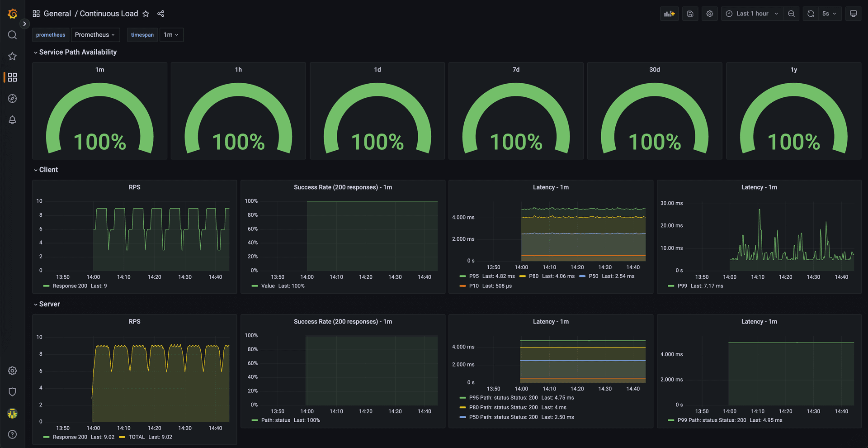This screenshot has height=448, width=868.
Task: Open the search dashboards icon
Action: (12, 35)
